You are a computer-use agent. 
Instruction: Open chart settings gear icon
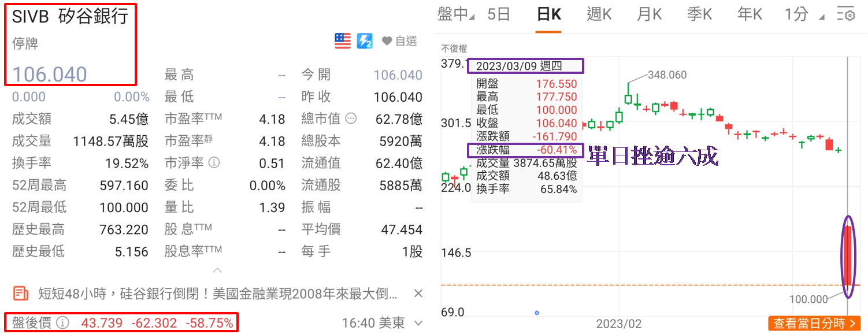(846, 15)
